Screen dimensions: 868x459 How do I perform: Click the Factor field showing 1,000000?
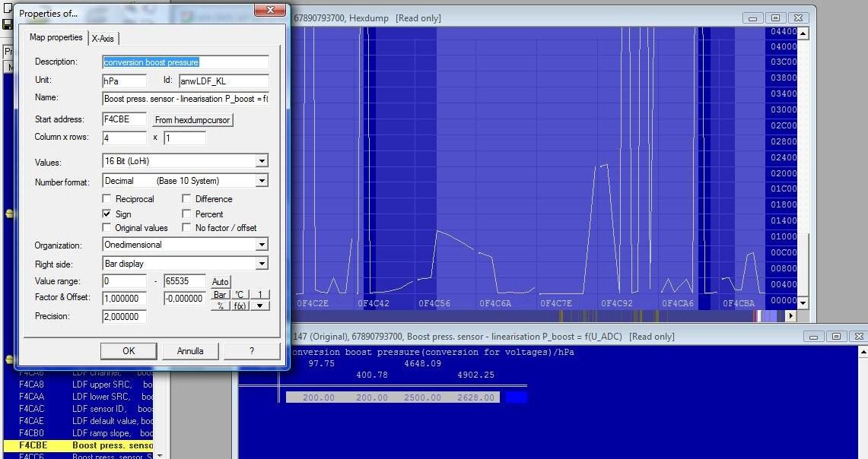[x=125, y=299]
